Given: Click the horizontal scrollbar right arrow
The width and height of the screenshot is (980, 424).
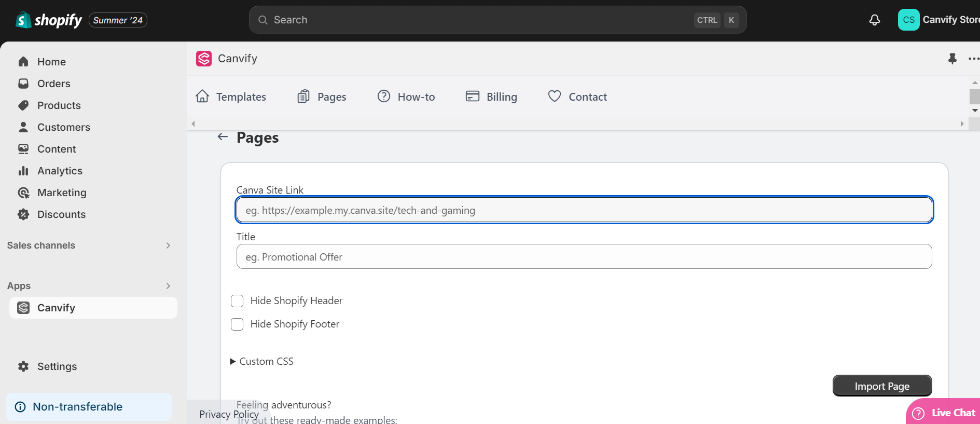Looking at the screenshot, I should click(962, 124).
